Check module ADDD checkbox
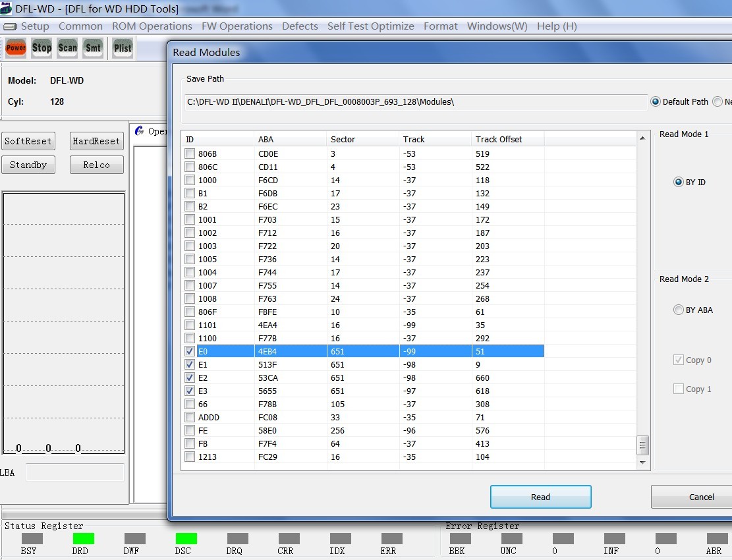Image resolution: width=732 pixels, height=560 pixels. [190, 417]
